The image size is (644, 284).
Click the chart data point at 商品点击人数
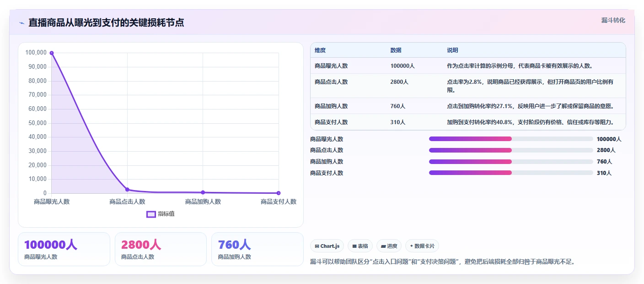click(127, 190)
